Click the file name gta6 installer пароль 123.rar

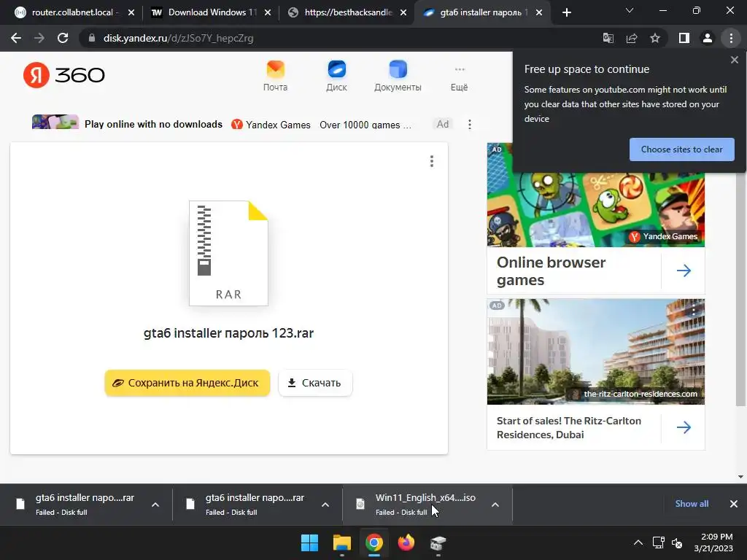[228, 332]
